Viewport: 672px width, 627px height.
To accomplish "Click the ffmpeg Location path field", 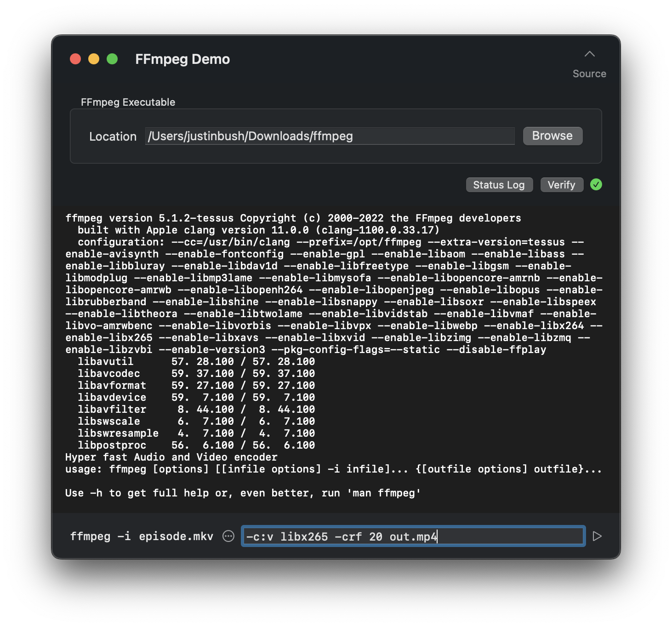I will (330, 136).
